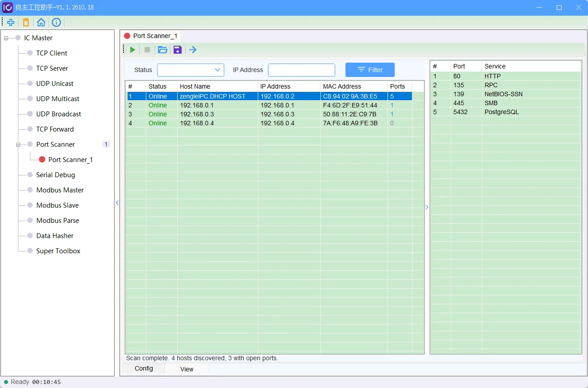Select Super Toolbox in the tree

point(58,251)
